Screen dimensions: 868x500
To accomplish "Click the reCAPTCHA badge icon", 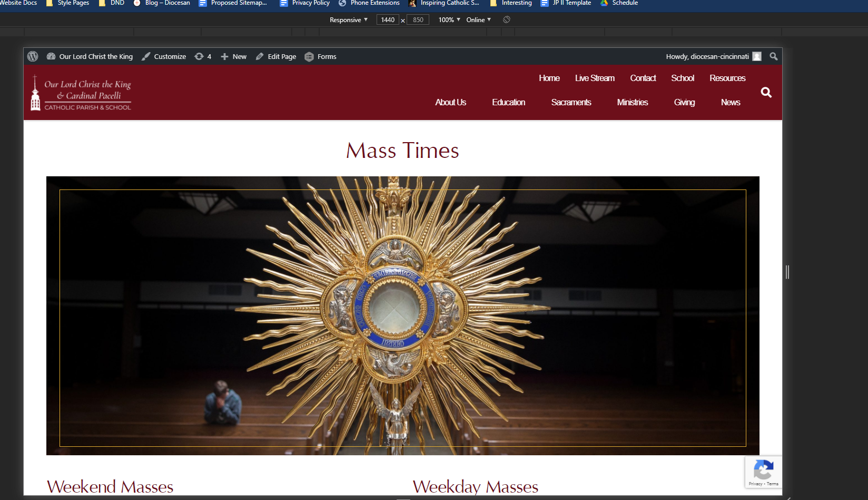I will [x=763, y=470].
